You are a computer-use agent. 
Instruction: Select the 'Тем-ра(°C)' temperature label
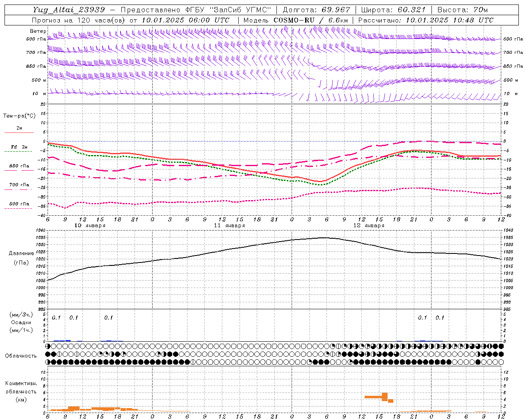(19, 116)
